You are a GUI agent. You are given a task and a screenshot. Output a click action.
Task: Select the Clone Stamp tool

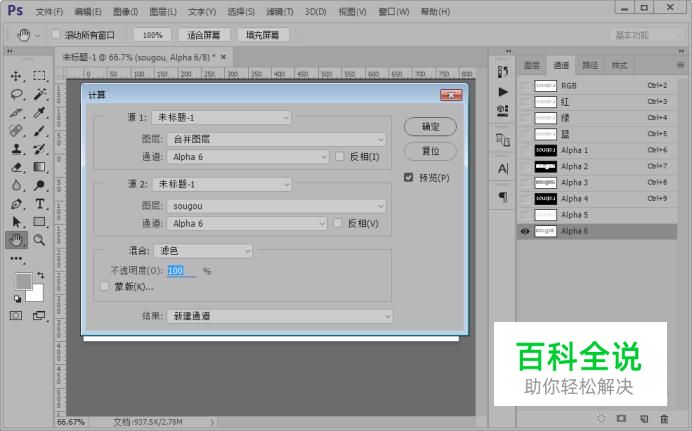pyautogui.click(x=16, y=149)
